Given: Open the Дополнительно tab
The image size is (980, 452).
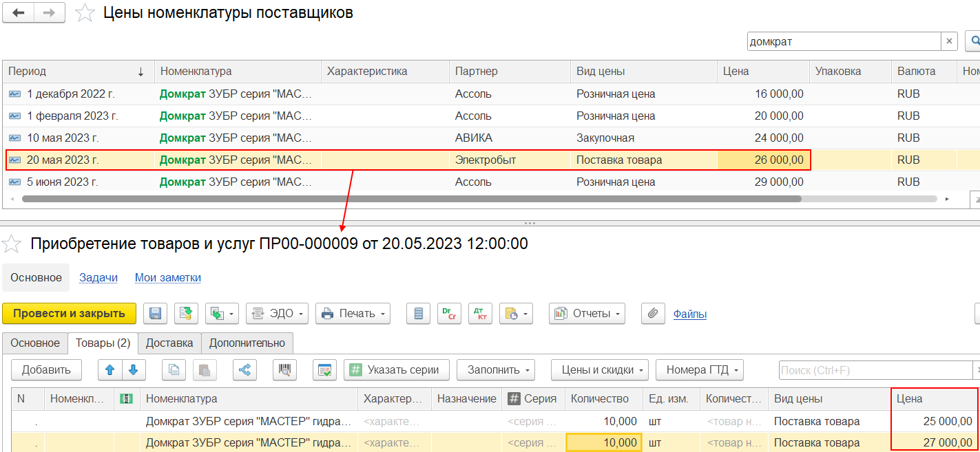Looking at the screenshot, I should tap(247, 343).
